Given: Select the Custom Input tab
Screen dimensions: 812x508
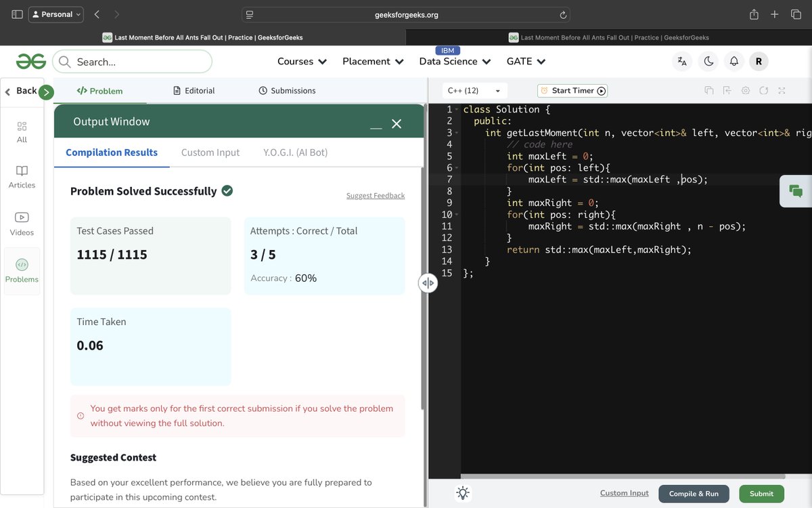Looking at the screenshot, I should pos(210,152).
